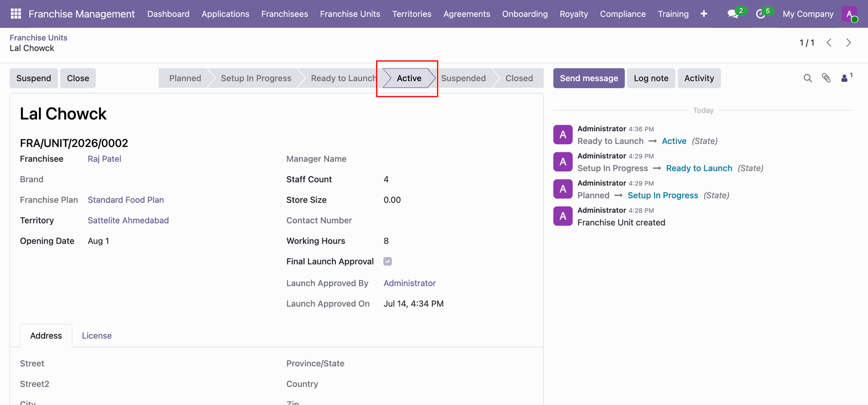Open the followers person icon
868x405 pixels.
844,78
